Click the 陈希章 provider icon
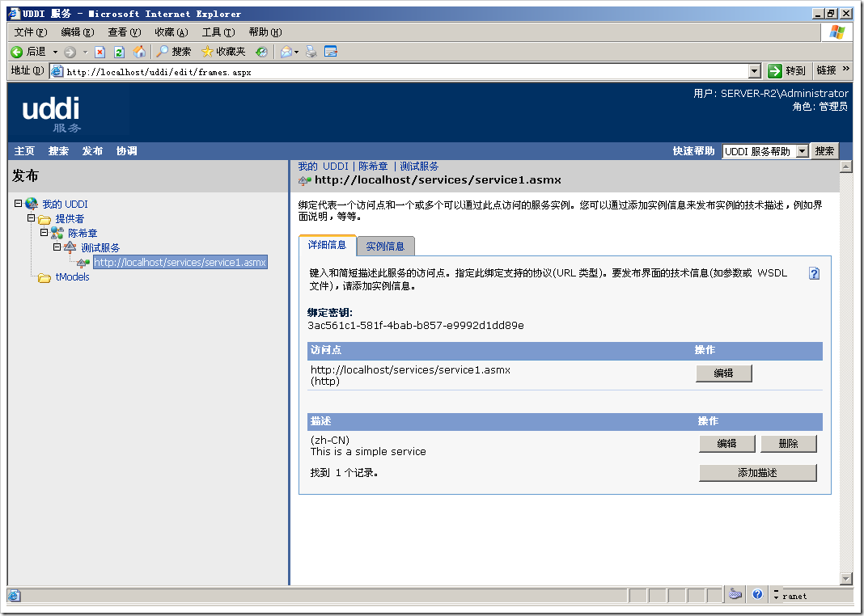This screenshot has width=864, height=616. click(57, 233)
